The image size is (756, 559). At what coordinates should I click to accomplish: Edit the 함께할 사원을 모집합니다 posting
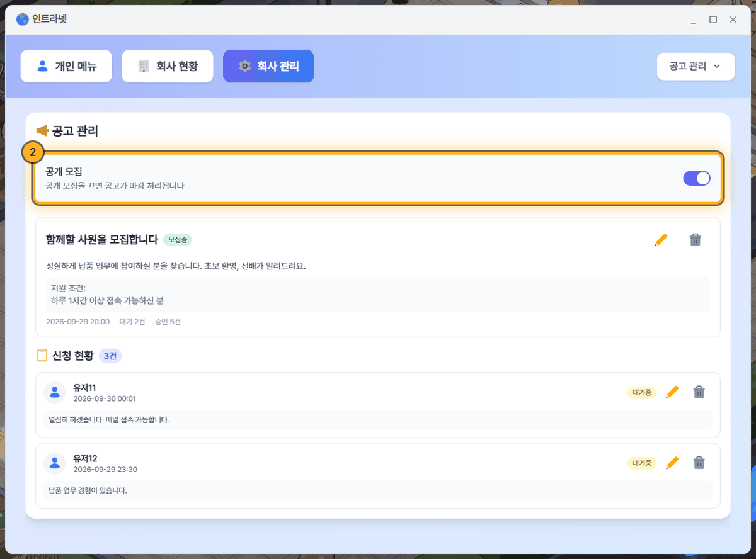(660, 240)
